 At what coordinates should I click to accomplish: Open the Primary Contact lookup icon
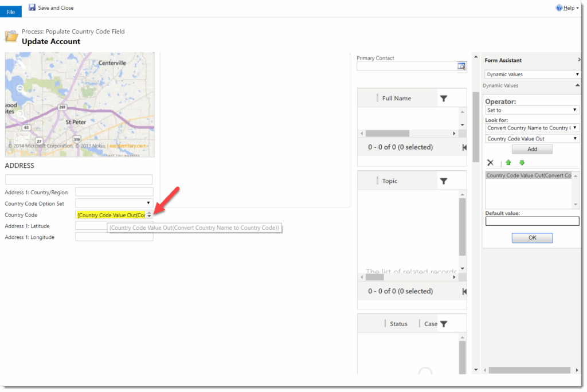[462, 66]
